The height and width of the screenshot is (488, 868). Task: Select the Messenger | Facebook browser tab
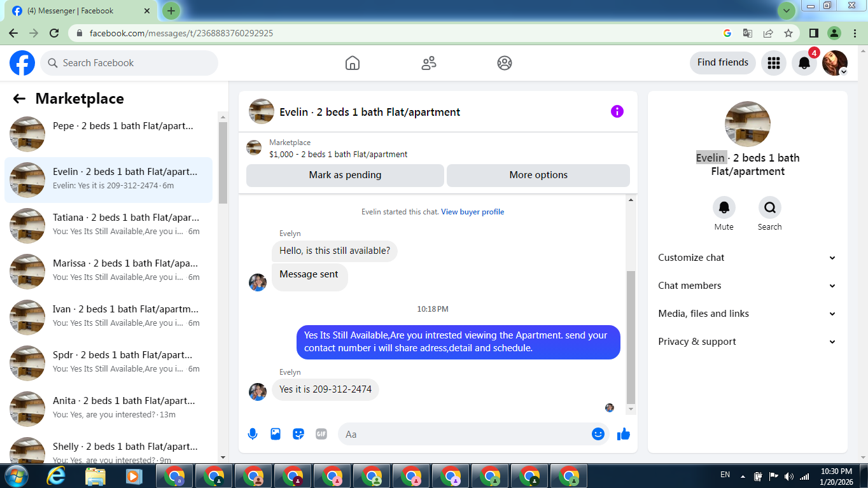tap(80, 11)
